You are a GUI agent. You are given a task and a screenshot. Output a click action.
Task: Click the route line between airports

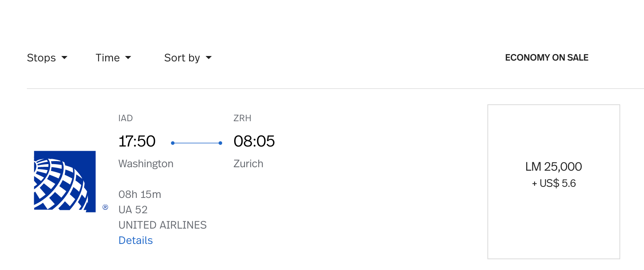tap(197, 143)
